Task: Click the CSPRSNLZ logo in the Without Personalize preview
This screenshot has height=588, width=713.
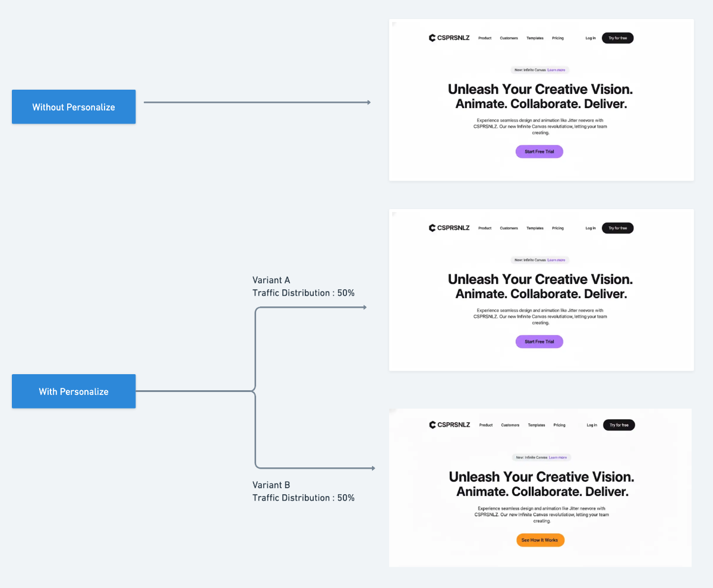Action: pos(449,38)
